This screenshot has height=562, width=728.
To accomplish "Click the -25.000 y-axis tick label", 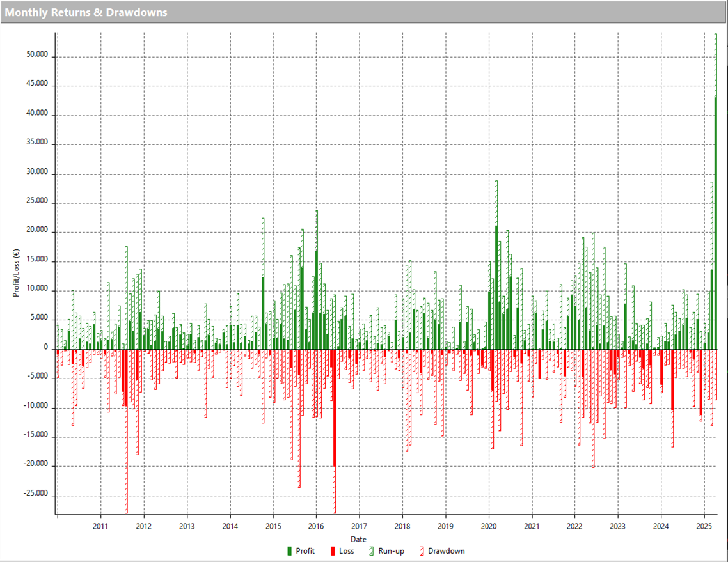I will point(36,494).
